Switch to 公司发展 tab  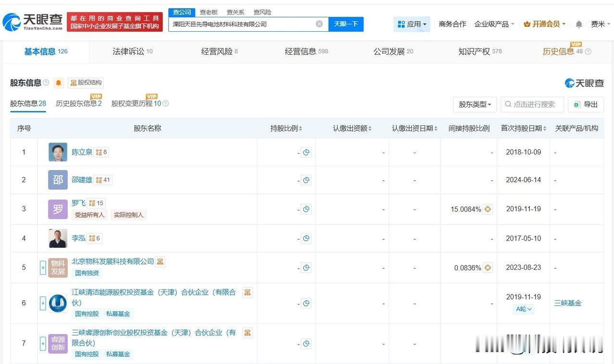tap(393, 51)
